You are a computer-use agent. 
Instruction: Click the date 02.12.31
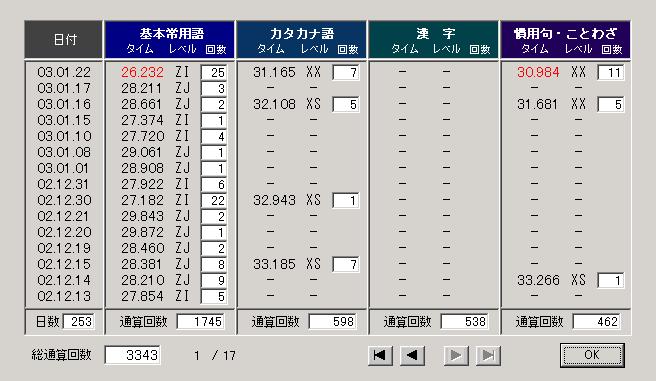click(64, 184)
